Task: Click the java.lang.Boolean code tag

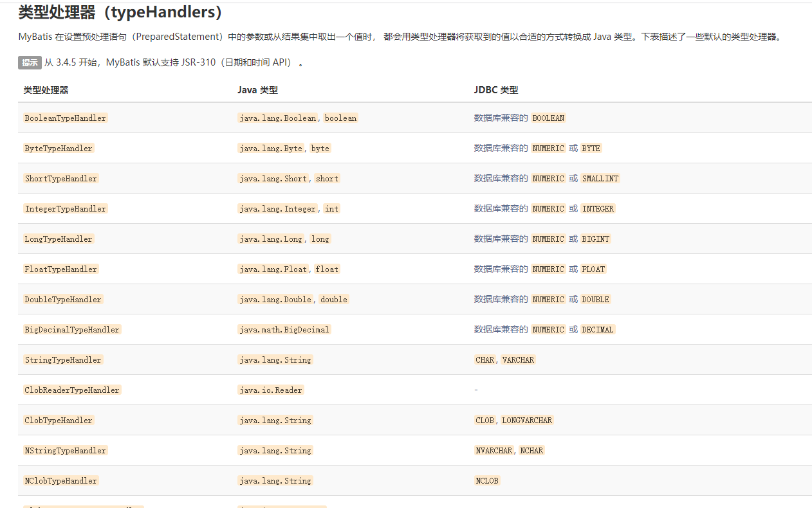Action: 278,118
